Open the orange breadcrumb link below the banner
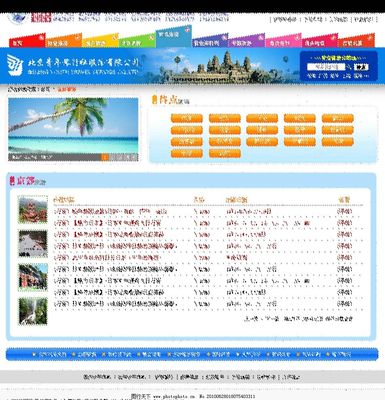This screenshot has height=400, width=385. click(x=67, y=89)
